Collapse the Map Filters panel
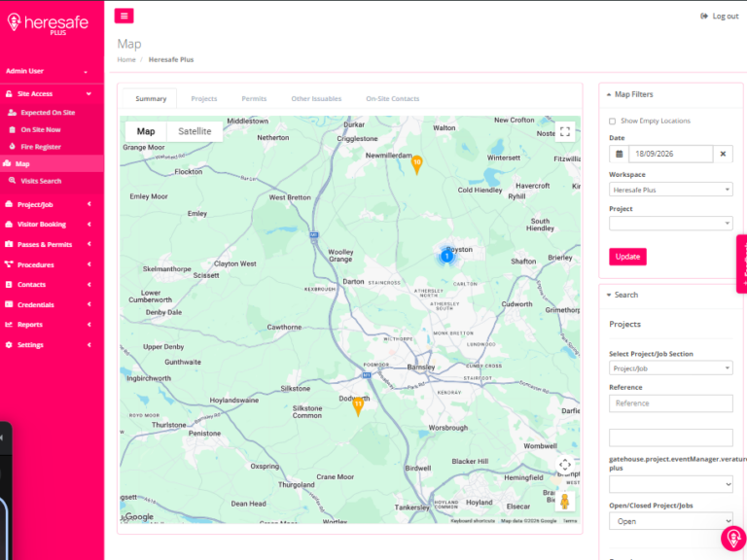This screenshot has height=560, width=747. [629, 94]
